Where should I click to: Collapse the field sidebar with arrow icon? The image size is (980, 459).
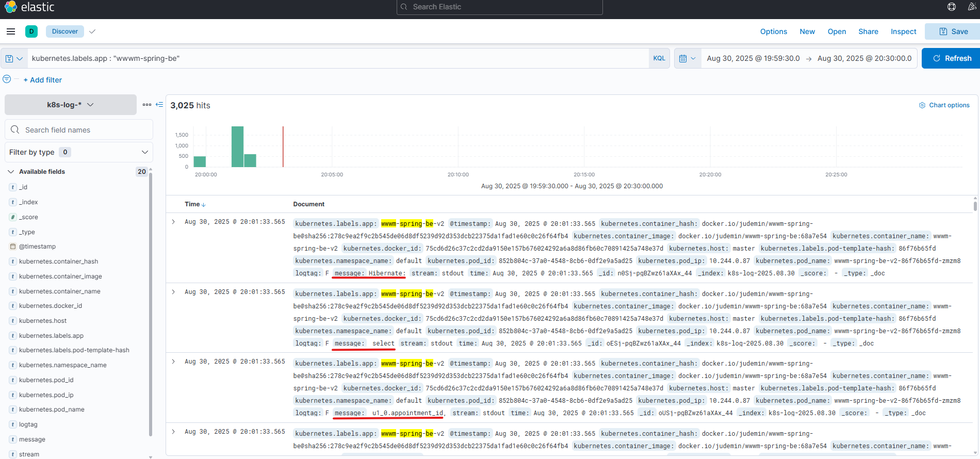click(x=159, y=105)
